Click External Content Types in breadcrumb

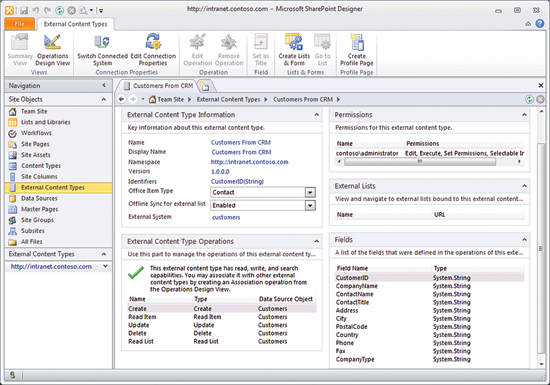pyautogui.click(x=228, y=100)
